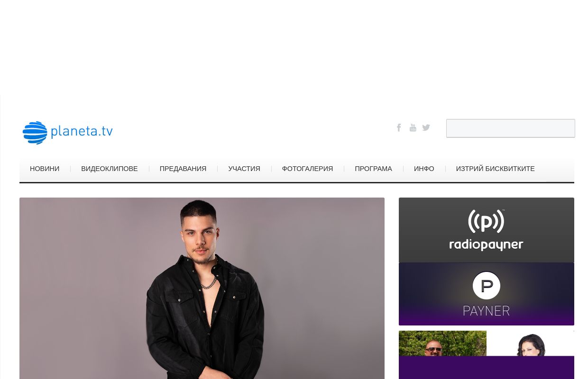Screen dimensions: 588x379
Task: Click the planeta.tv text beside logo
Action: click(x=82, y=131)
